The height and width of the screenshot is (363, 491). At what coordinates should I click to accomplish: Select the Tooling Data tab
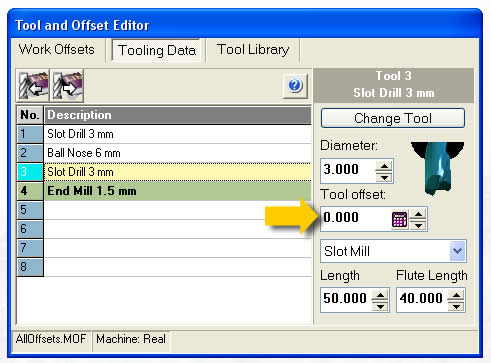[157, 50]
